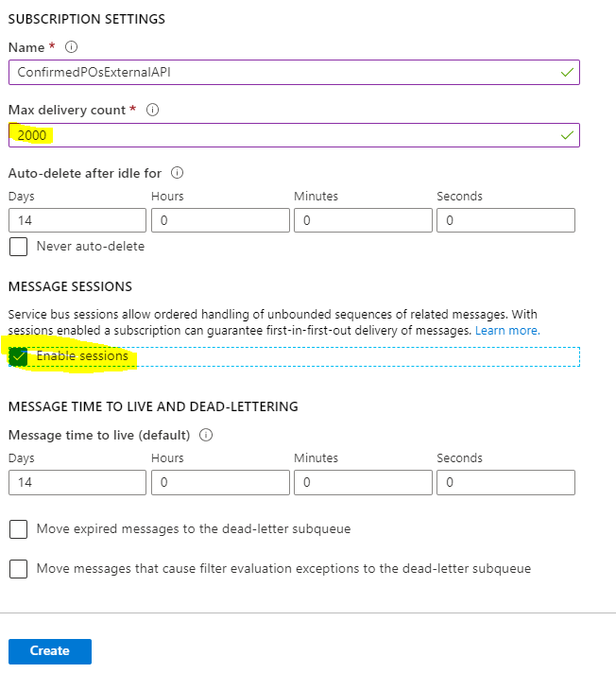Uncheck the Enable sessions checkbox
The width and height of the screenshot is (616, 673).
tap(19, 356)
